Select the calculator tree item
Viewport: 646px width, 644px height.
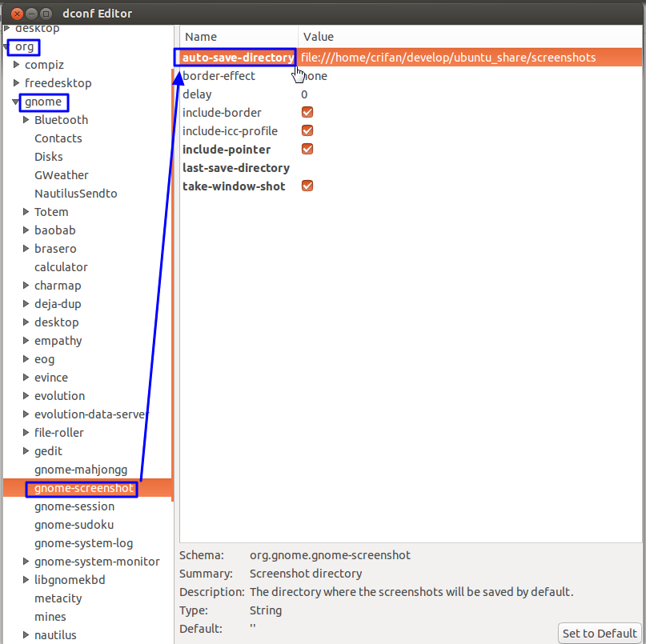tap(61, 267)
